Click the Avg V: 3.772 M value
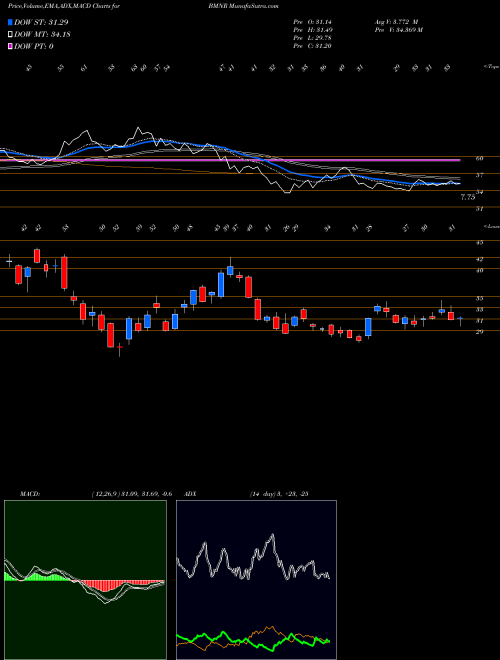Screen dimensions: 500x660 tap(397, 22)
